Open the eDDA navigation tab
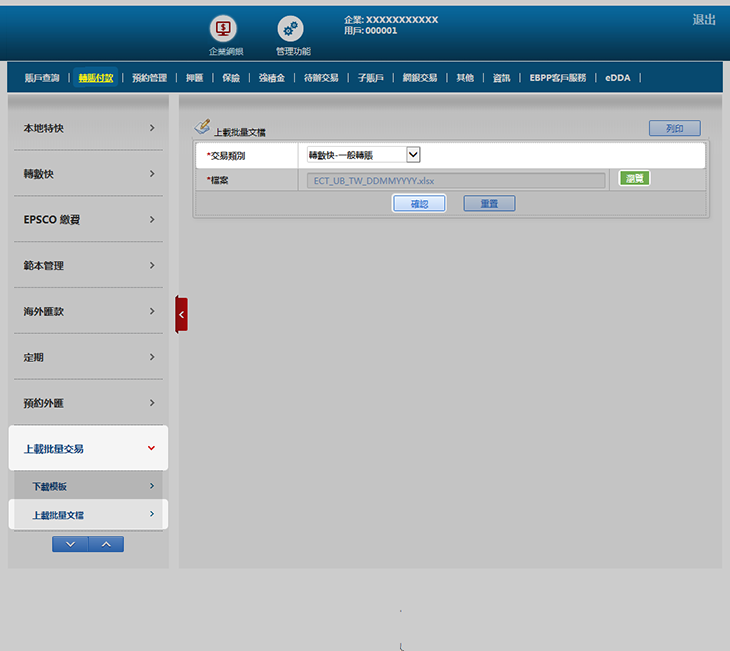The height and width of the screenshot is (651, 730). [618, 77]
